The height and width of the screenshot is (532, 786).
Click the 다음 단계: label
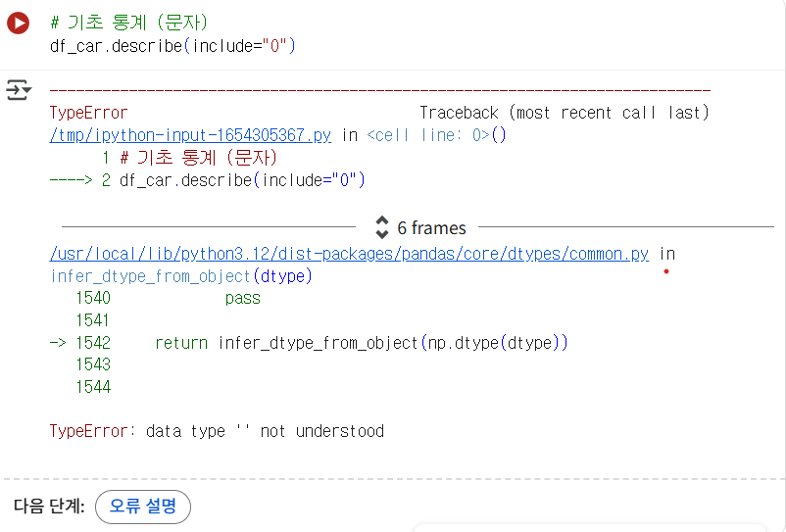click(49, 507)
